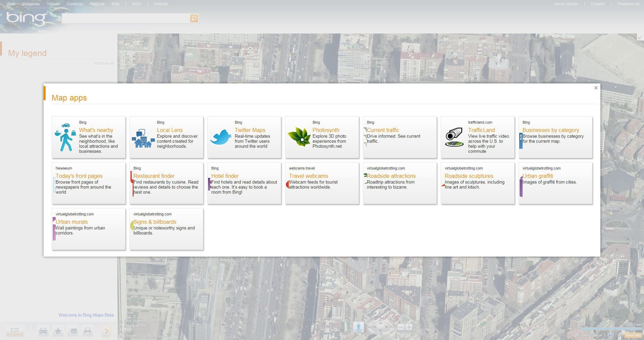Screen dimensions: 644x340
Task: Click the print map printer icon
Action: pos(88,331)
